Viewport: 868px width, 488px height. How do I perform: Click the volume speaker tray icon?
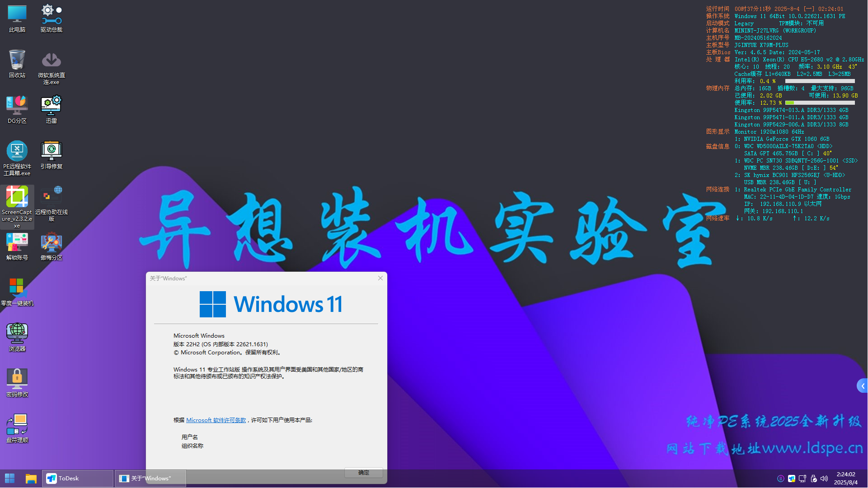click(824, 479)
